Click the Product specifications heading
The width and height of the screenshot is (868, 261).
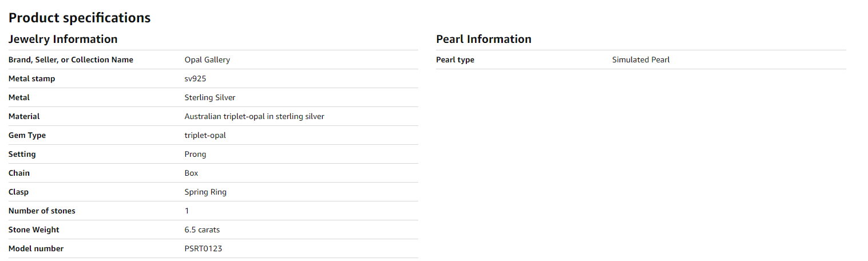80,18
